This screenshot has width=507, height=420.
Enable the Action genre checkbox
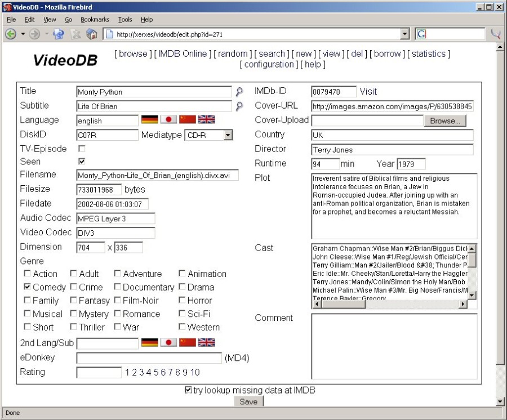[x=27, y=273]
